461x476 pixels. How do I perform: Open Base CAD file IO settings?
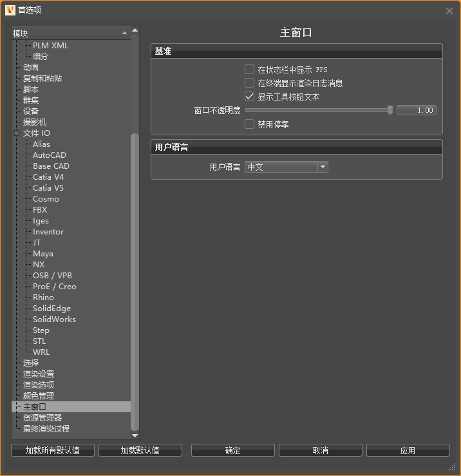(x=51, y=166)
